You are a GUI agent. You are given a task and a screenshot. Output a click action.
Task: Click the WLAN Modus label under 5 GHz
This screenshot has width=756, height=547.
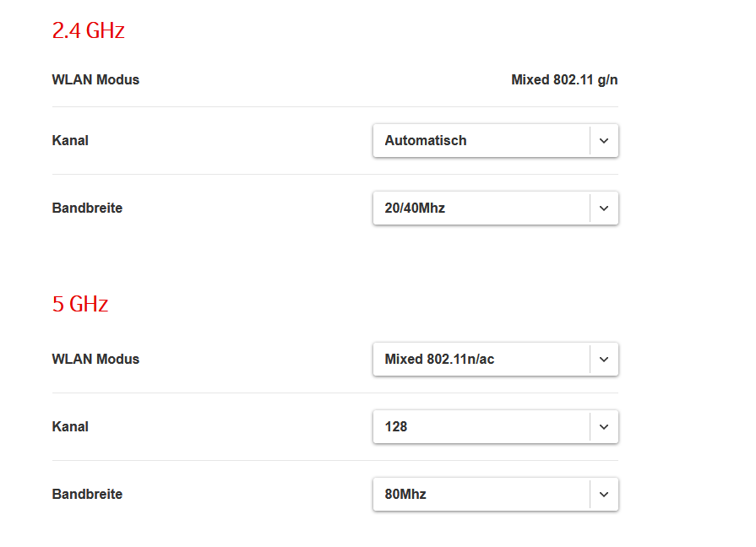[x=95, y=360]
